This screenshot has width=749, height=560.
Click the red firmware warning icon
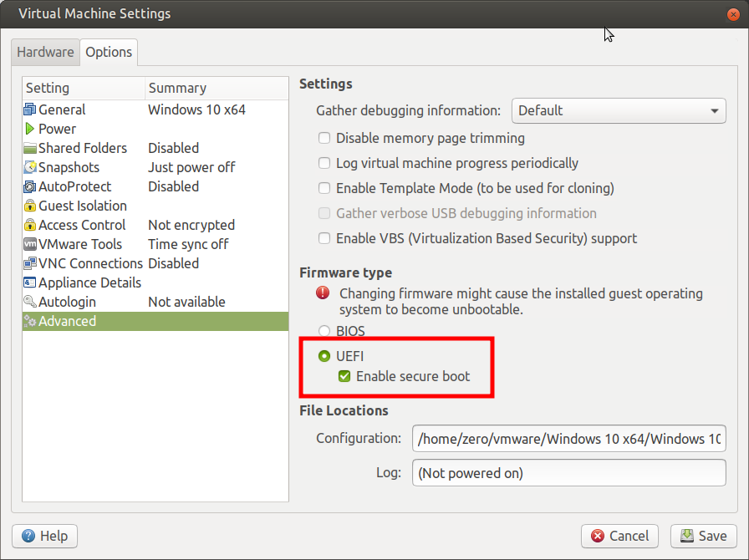point(323,293)
